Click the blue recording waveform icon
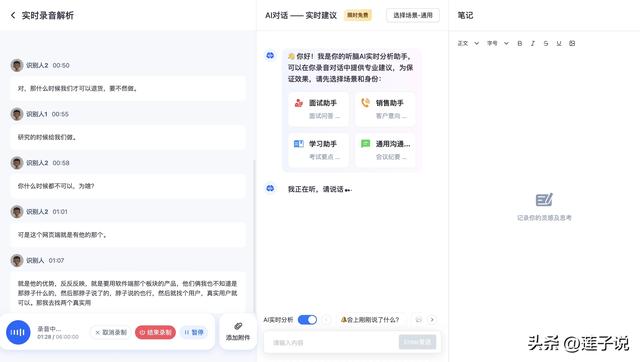This screenshot has height=362, width=640. [x=18, y=332]
